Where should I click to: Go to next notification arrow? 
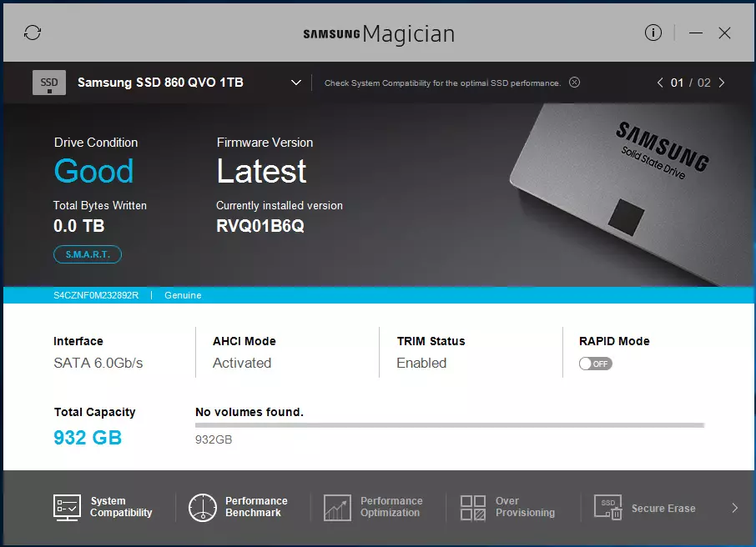coord(722,83)
